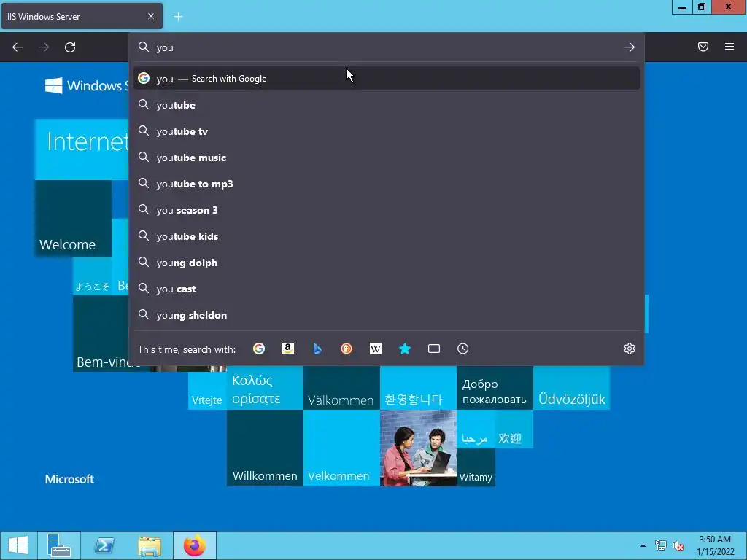Click the Καλώς ορίσατε tile
The width and height of the screenshot is (747, 560).
[x=265, y=388]
